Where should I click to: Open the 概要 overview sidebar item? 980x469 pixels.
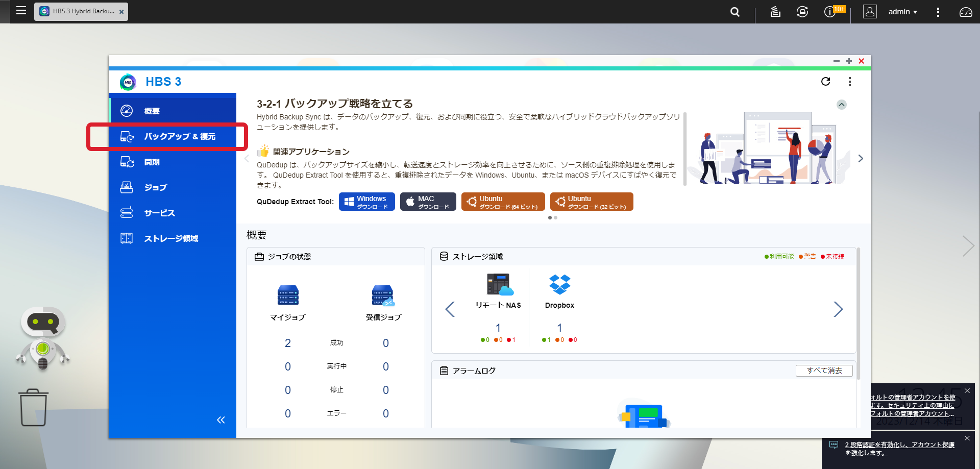click(173, 111)
